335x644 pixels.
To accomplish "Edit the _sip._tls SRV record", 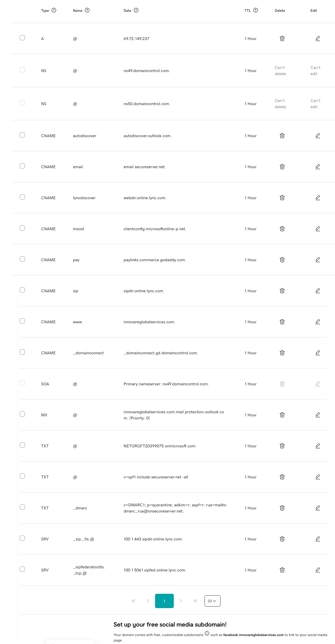I will 318,539.
